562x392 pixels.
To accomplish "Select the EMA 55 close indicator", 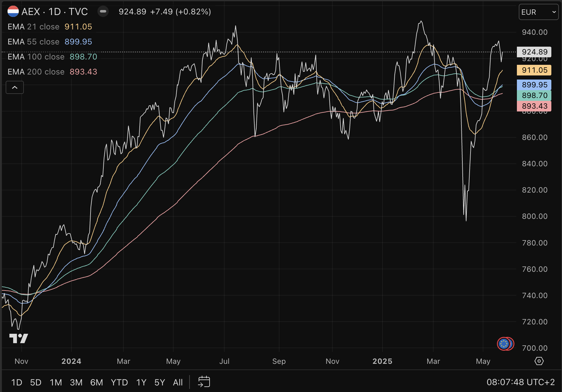I will (x=34, y=42).
